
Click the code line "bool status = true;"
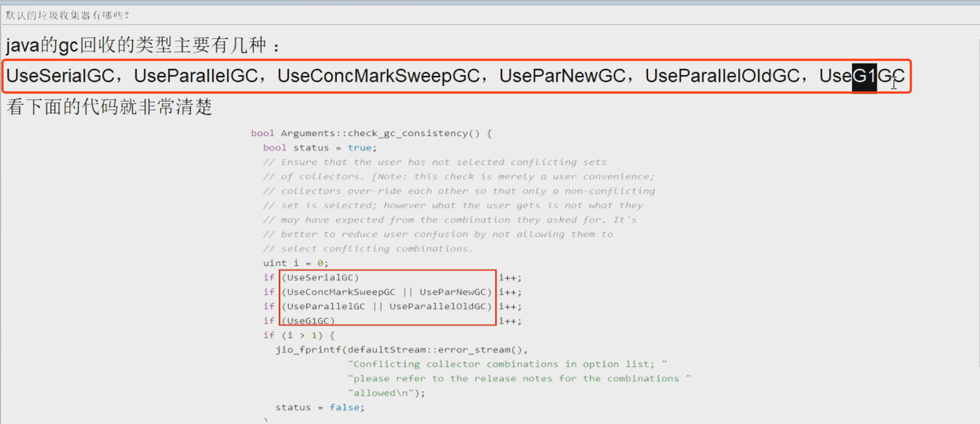pos(320,148)
